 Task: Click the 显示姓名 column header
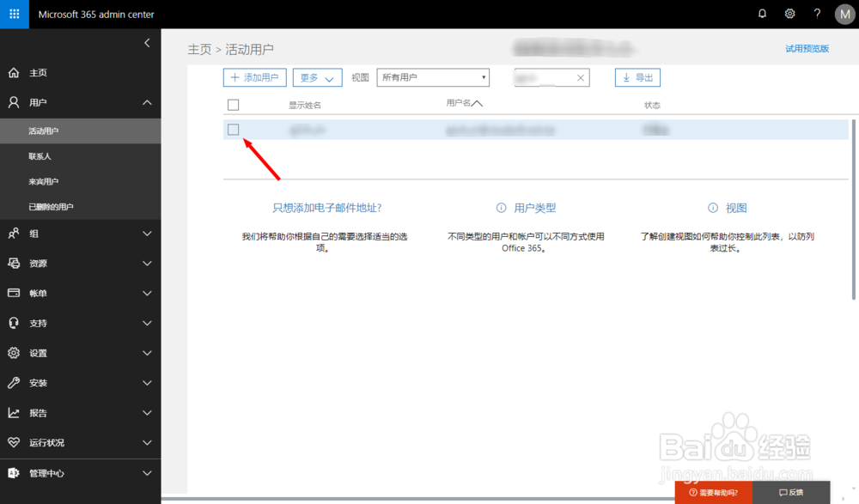[305, 106]
